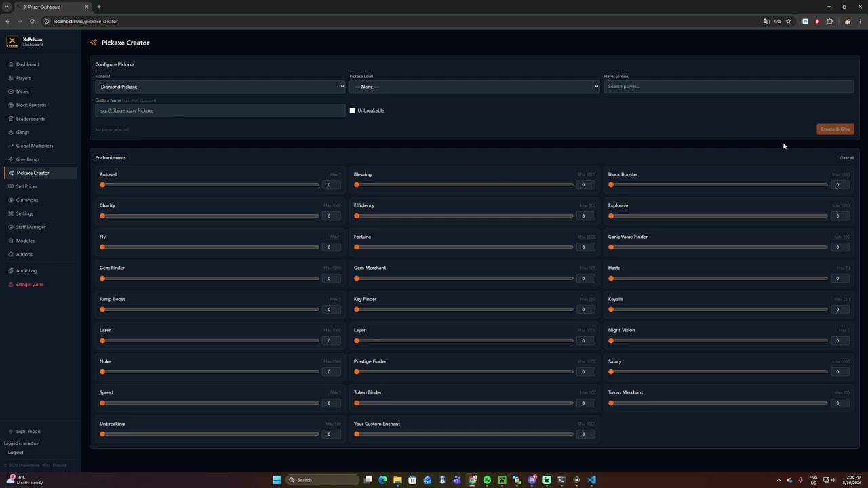Screen dimensions: 868x488
Task: Open the Windows Start menu
Action: click(277, 480)
